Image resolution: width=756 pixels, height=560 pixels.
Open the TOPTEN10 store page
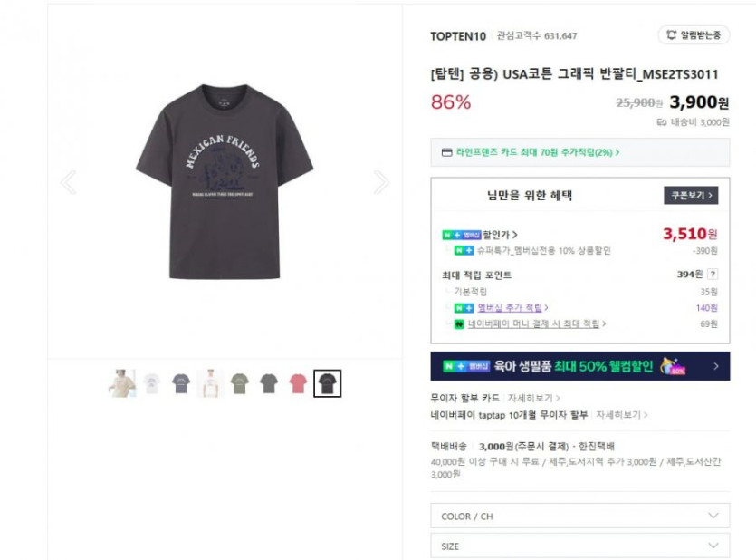[458, 36]
